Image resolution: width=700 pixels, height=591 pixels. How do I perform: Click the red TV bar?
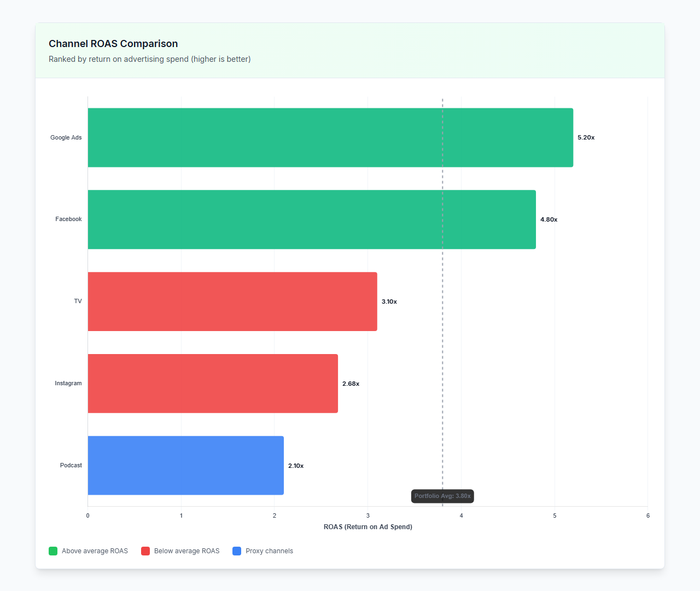pyautogui.click(x=232, y=302)
